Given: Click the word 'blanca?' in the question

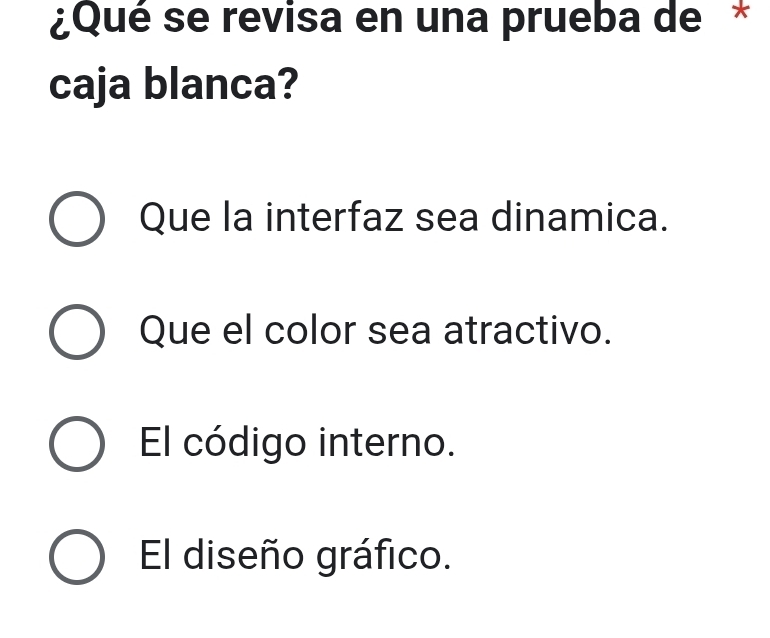Looking at the screenshot, I should tap(221, 83).
